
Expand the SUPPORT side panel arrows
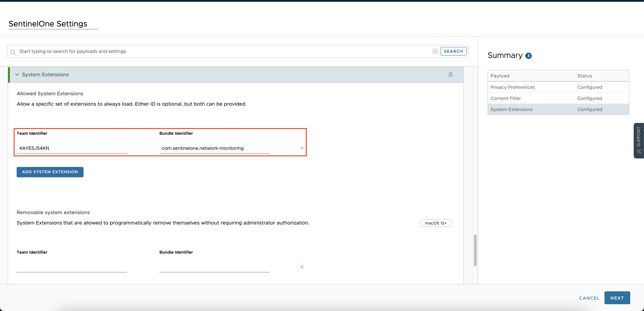(639, 151)
